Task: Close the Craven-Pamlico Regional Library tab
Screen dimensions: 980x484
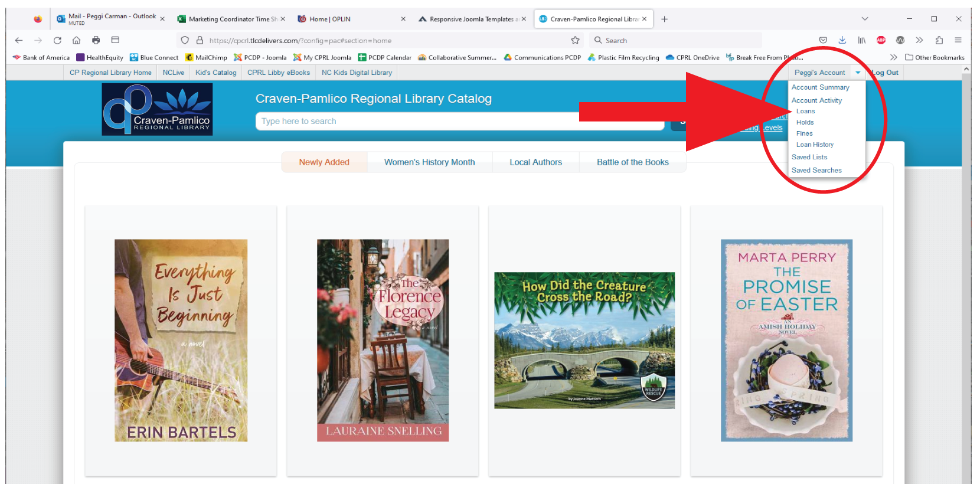Action: pos(644,19)
